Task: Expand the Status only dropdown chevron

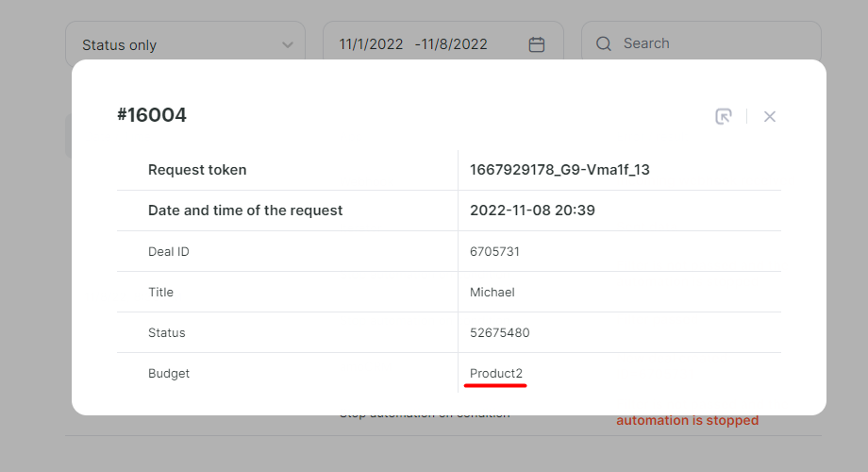Action: pyautogui.click(x=288, y=45)
